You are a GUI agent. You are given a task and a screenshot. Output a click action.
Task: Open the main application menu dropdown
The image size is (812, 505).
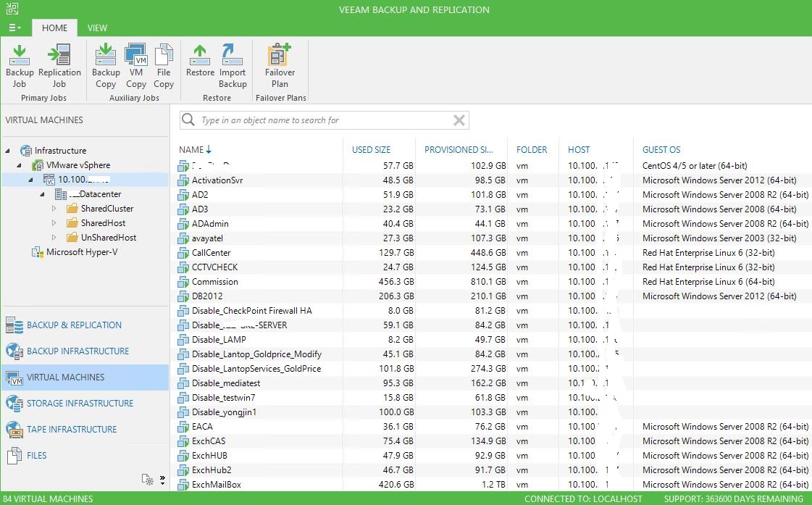tap(14, 28)
